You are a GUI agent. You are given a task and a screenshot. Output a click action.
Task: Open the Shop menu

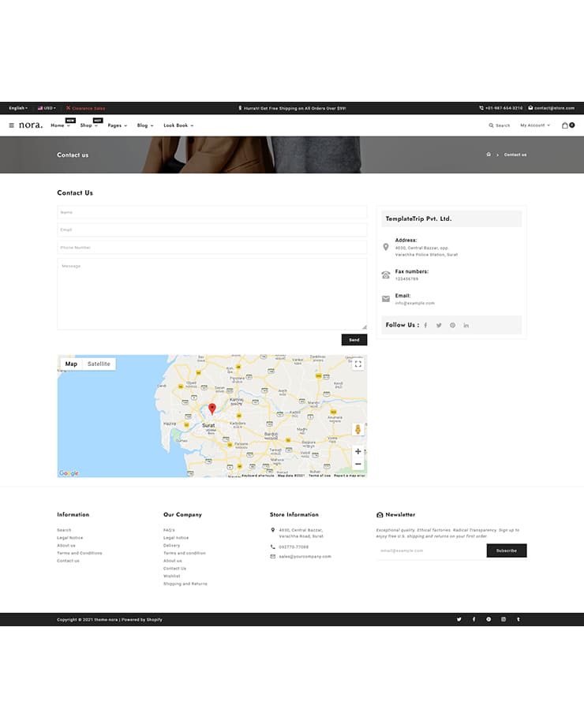pyautogui.click(x=88, y=125)
